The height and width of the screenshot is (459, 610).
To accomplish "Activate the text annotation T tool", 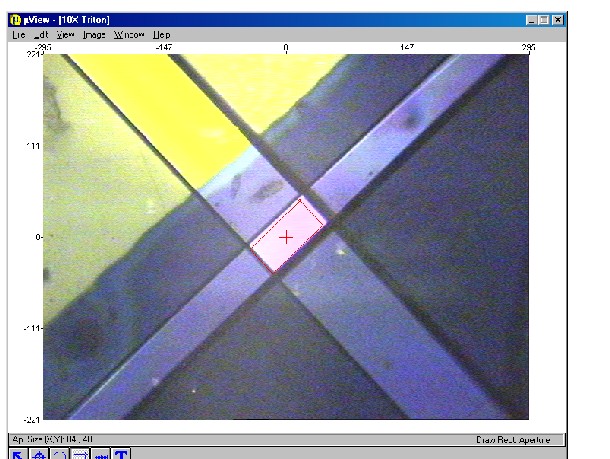I will (121, 455).
